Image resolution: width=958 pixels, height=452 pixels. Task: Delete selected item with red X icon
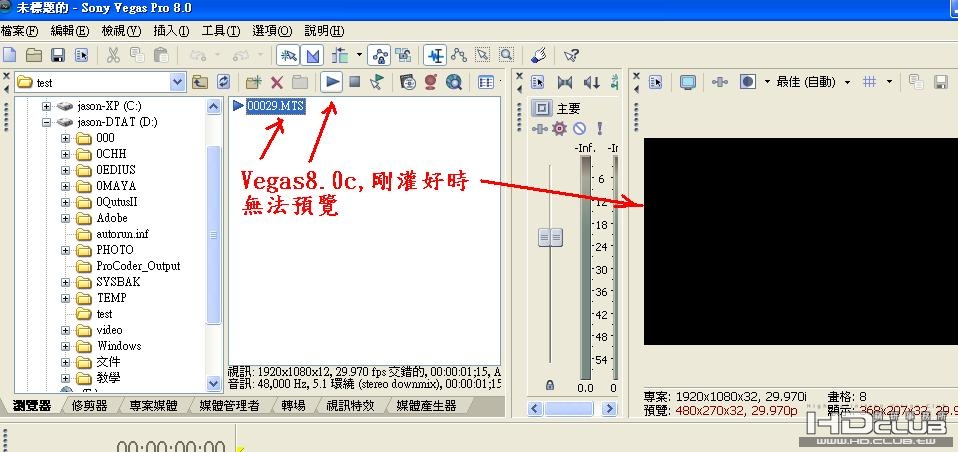[x=277, y=82]
